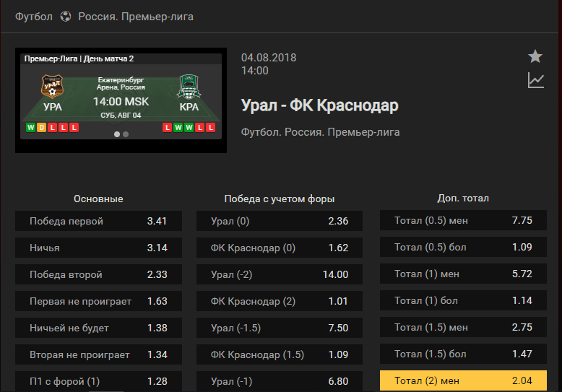
Task: Click Премьер-Лига | День матча 2 header
Action: point(79,58)
